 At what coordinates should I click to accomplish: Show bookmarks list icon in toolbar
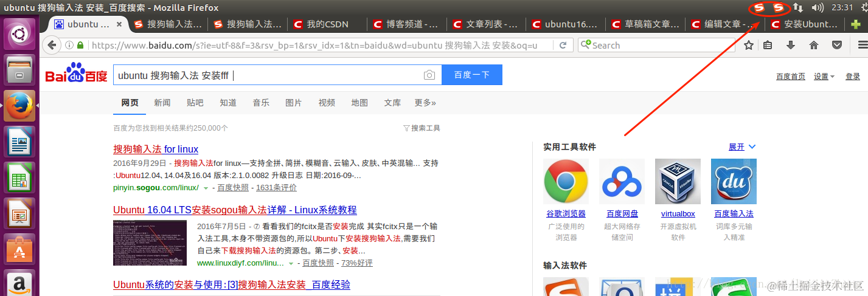[768, 45]
